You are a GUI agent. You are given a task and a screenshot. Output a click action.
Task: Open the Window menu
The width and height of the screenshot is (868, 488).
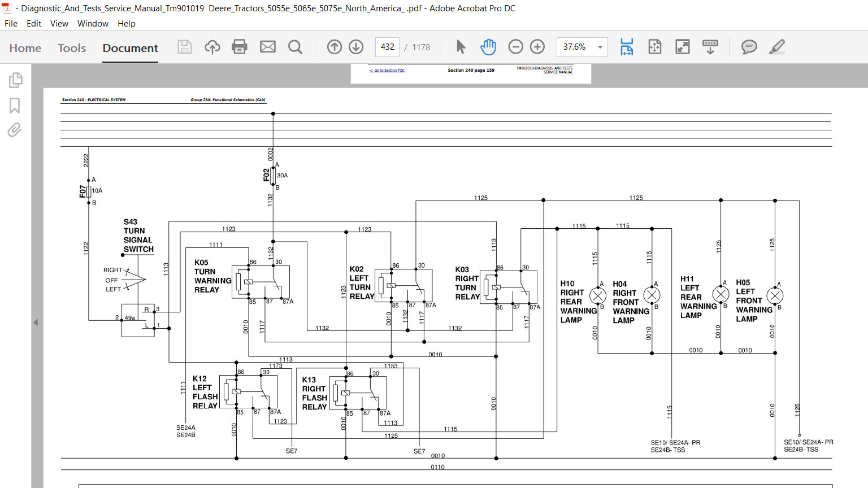point(93,24)
